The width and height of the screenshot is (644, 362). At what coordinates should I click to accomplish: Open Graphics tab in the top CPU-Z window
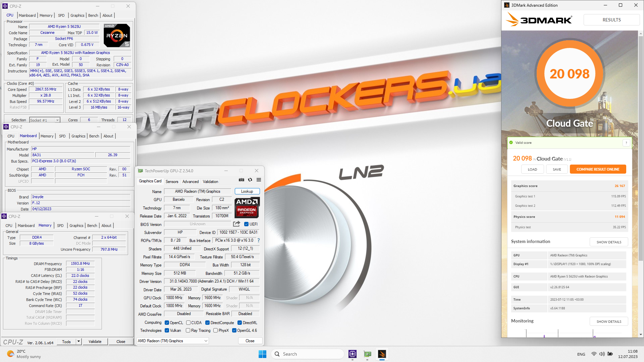point(77,15)
